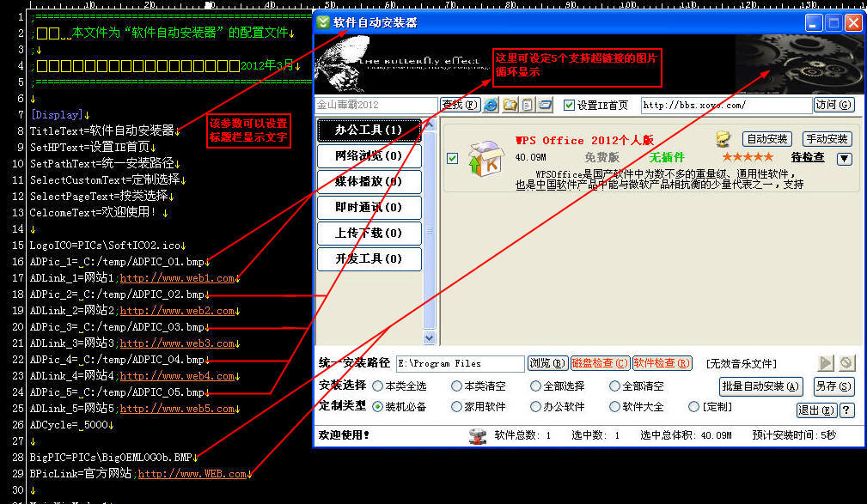Screen dimensions: 867x504
Task: Select the [定制] radio option
Action: coord(694,407)
